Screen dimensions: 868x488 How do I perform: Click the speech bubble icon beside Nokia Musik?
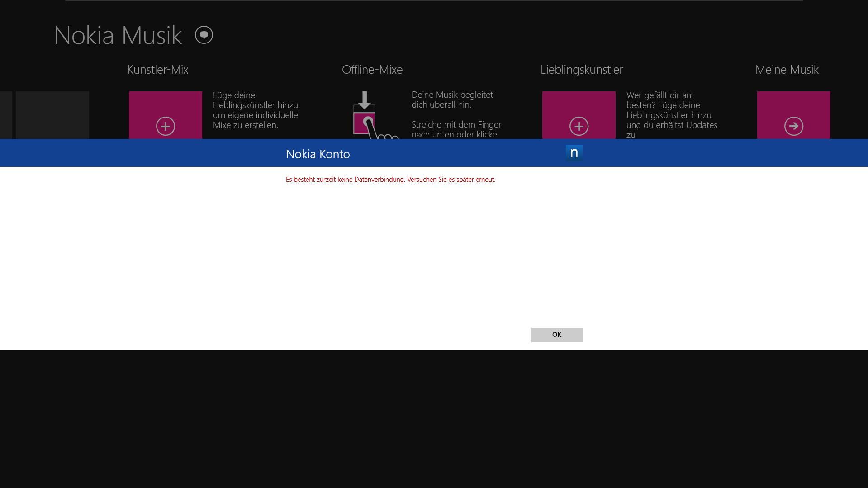click(204, 35)
